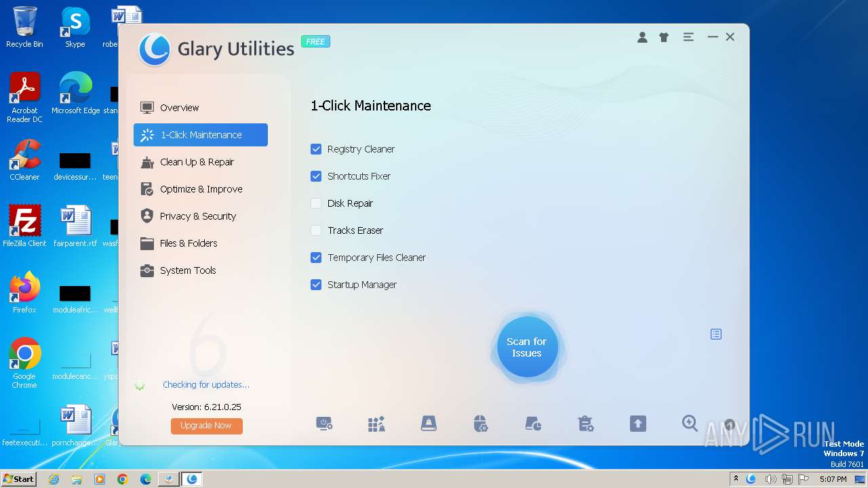Open fairparent.rtf desktop file

(x=75, y=226)
